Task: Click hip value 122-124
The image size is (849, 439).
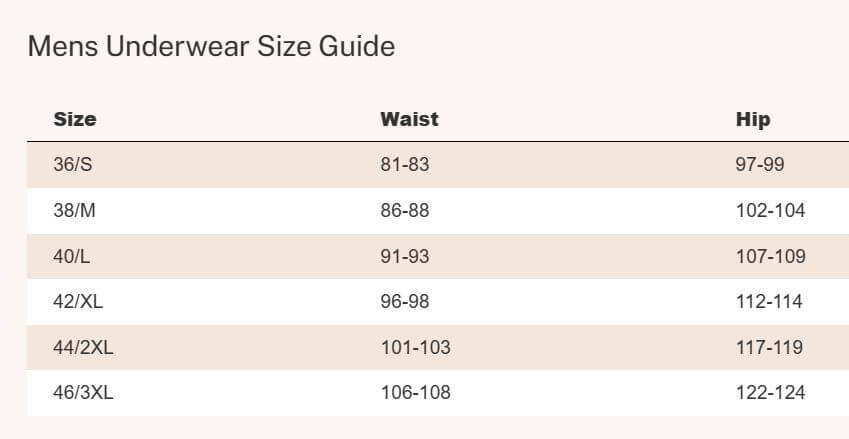Action: pos(770,392)
